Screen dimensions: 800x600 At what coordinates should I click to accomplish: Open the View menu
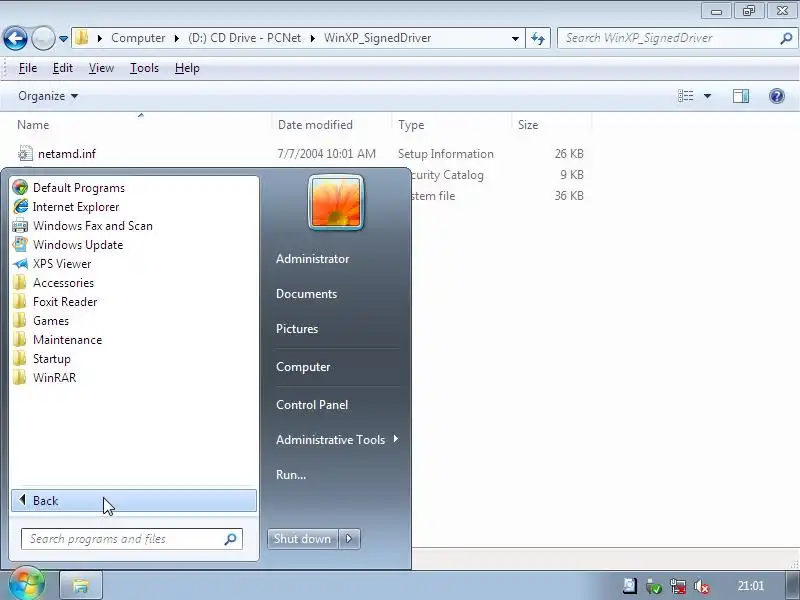coord(101,68)
